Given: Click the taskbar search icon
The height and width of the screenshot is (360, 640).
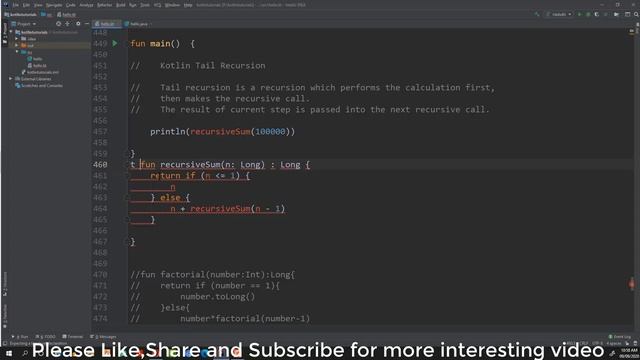Looking at the screenshot, I should click(25, 353).
